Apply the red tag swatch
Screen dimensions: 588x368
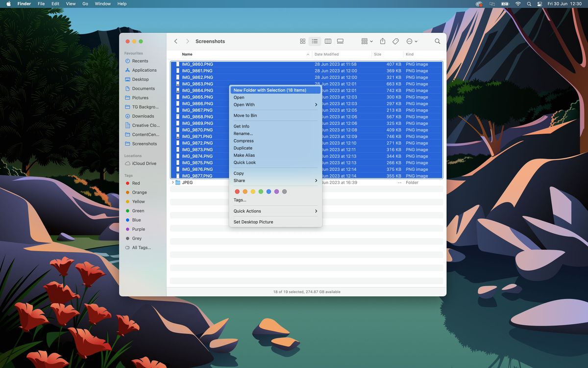click(x=237, y=191)
